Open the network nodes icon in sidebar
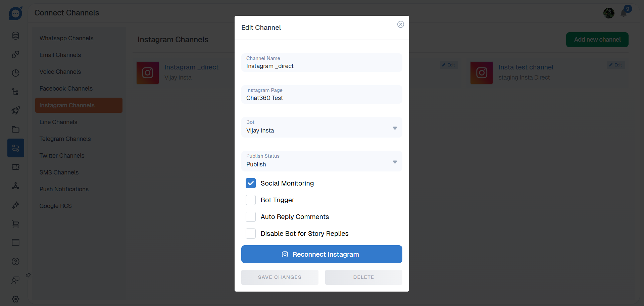The width and height of the screenshot is (644, 306). tap(15, 186)
